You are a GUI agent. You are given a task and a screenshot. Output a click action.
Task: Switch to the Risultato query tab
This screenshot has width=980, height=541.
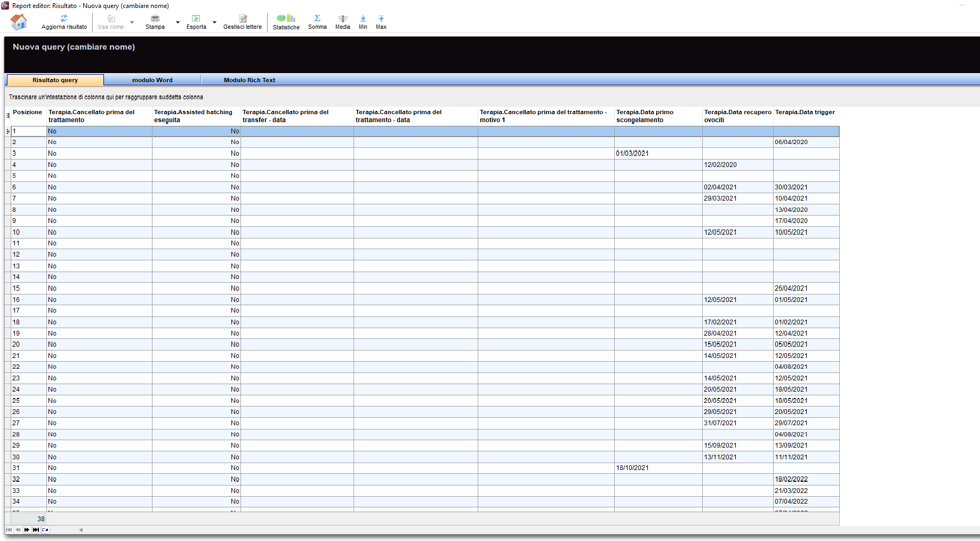pos(55,80)
